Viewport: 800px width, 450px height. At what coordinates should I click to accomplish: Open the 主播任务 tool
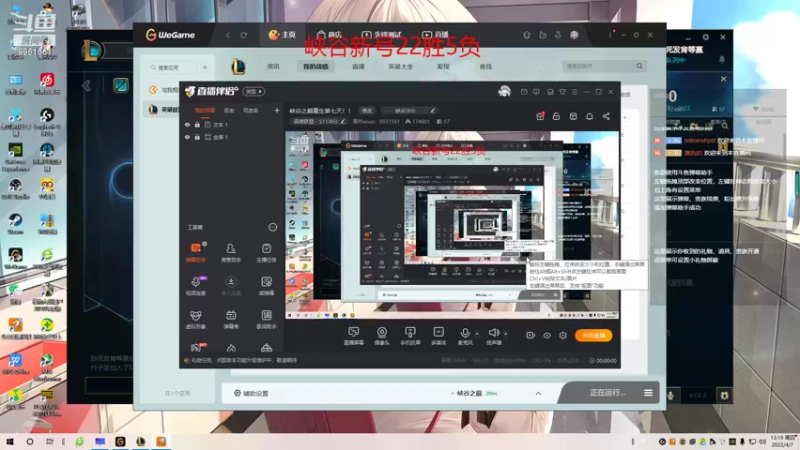pos(266,252)
